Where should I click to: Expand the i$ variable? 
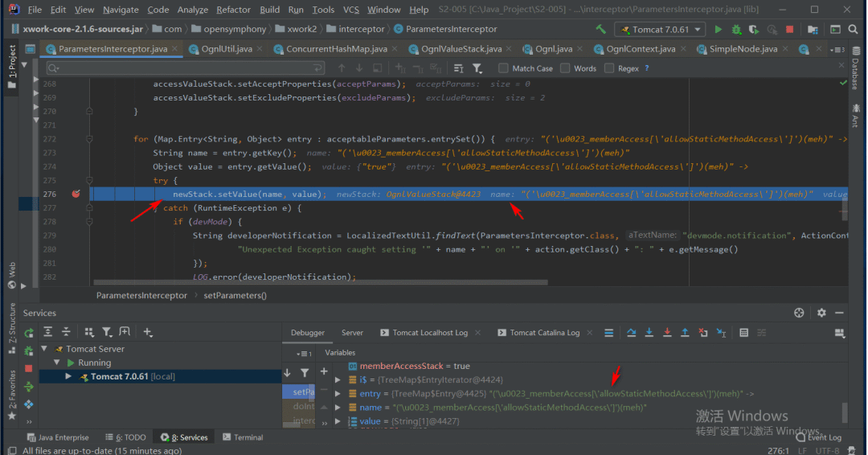point(338,379)
